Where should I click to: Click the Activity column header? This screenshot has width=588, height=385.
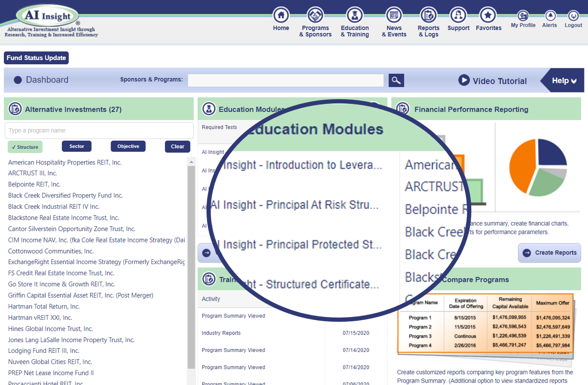[211, 299]
